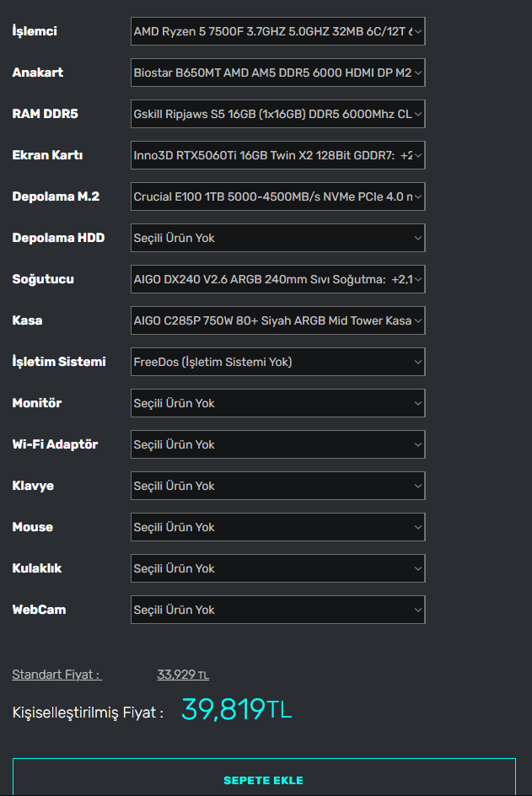Expand the Monitör selection dropdown
532x796 pixels.
click(x=277, y=404)
